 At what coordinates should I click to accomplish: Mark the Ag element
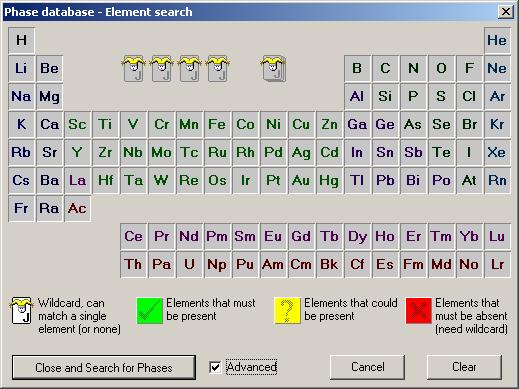click(301, 152)
